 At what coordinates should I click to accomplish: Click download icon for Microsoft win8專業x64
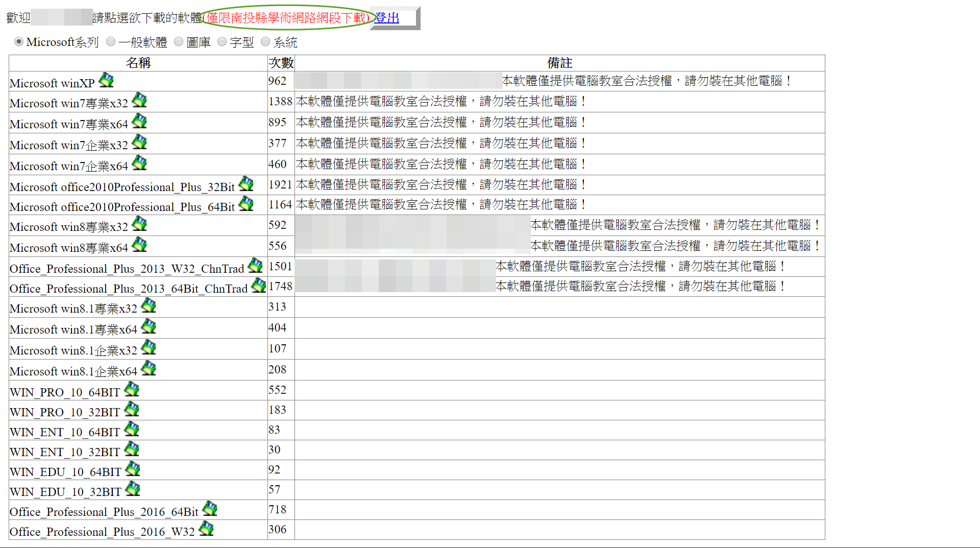[x=139, y=244]
